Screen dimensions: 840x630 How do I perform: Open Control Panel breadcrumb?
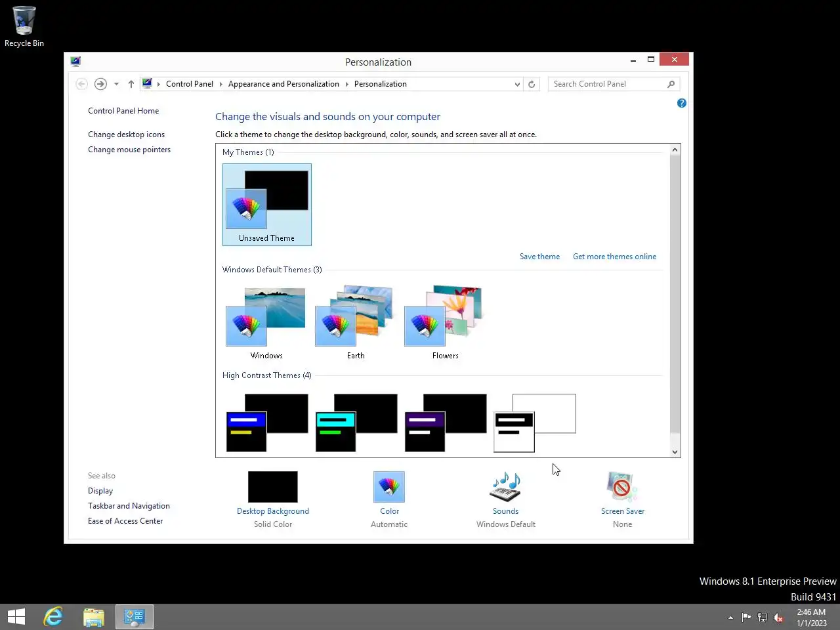pyautogui.click(x=190, y=84)
